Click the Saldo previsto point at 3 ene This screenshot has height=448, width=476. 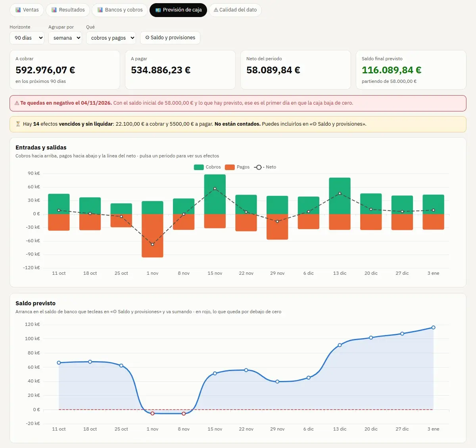[433, 327]
